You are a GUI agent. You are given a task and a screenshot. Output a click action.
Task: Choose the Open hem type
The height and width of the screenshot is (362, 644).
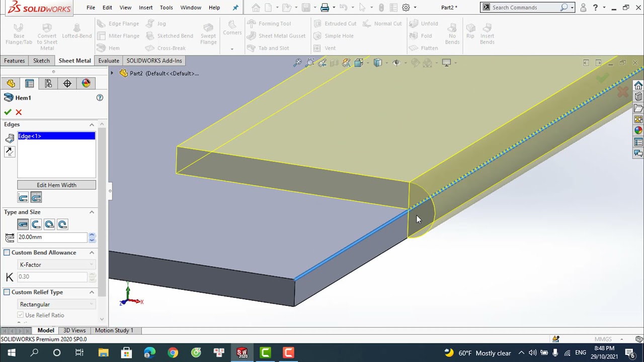pos(36,224)
